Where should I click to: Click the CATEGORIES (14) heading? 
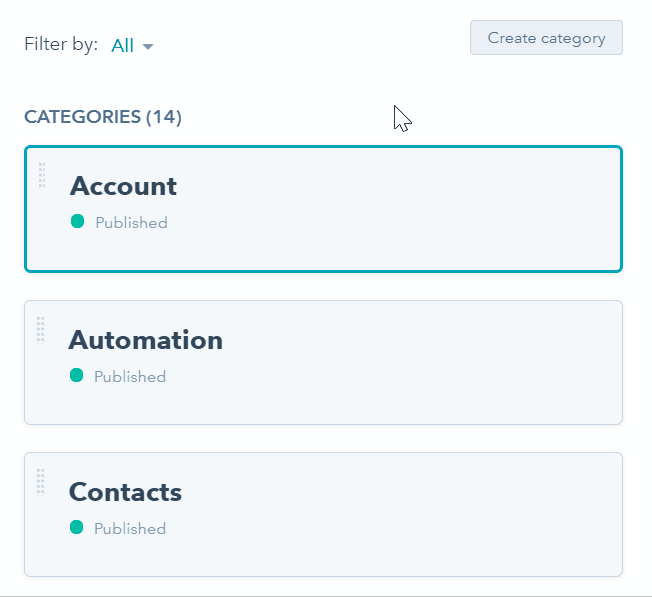coord(103,117)
